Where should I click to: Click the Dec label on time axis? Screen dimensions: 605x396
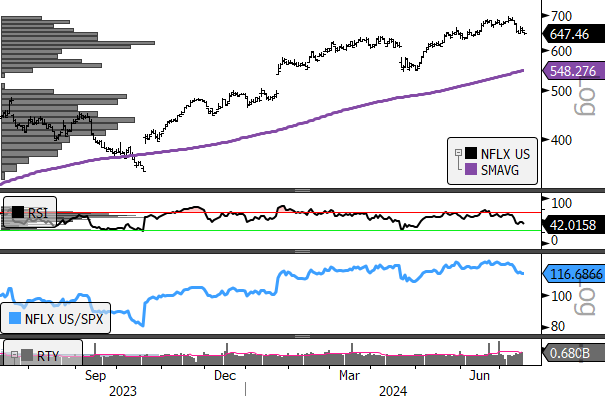[225, 376]
